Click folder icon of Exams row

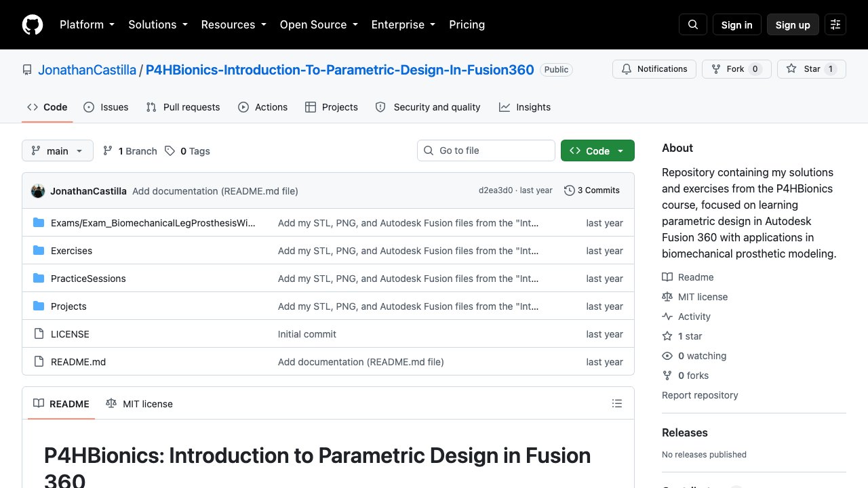[39, 223]
